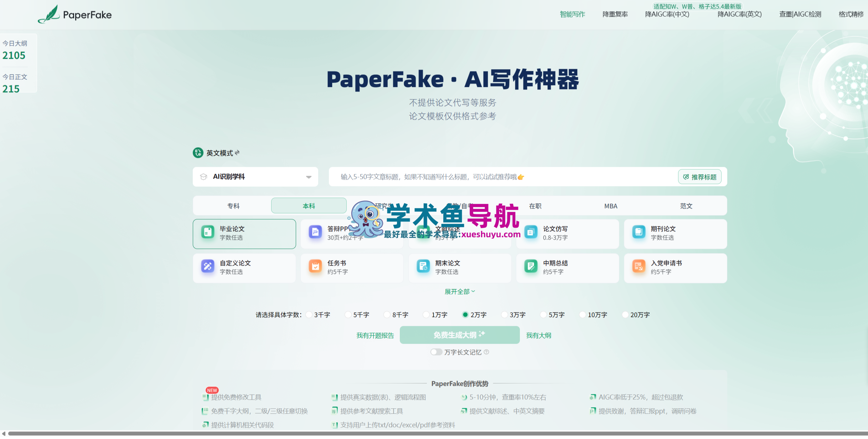Click the icon before 提供真实数据(表)、逻辑流程图
Viewport: 868px width, 439px height.
click(x=334, y=397)
